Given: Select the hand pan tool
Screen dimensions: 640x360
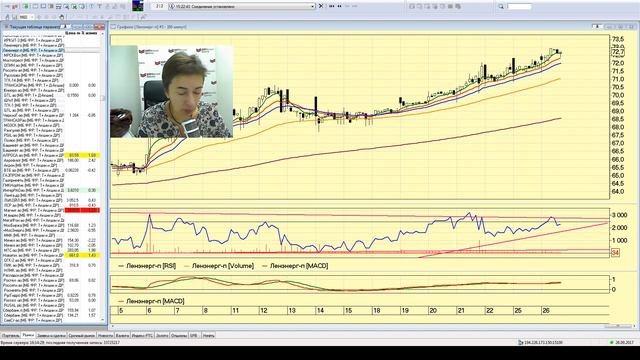Looking at the screenshot, I should click(x=62, y=17).
